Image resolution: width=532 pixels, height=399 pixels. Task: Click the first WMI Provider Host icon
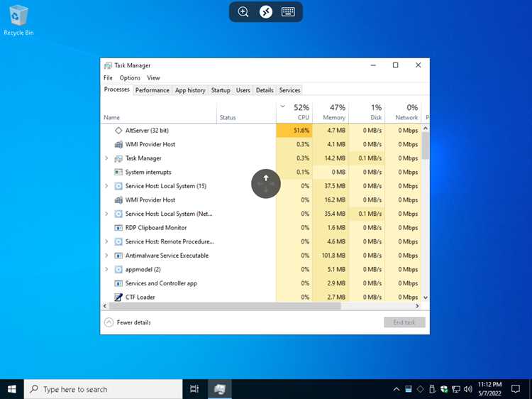click(118, 144)
